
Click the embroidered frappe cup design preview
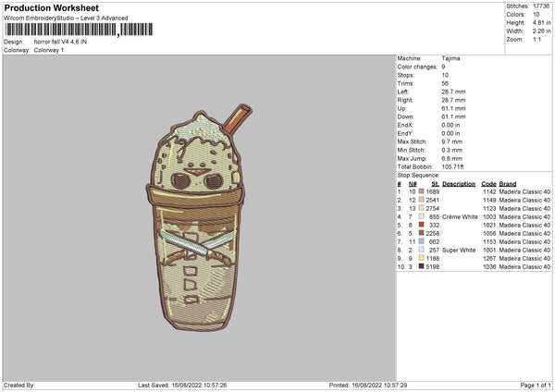point(197,217)
